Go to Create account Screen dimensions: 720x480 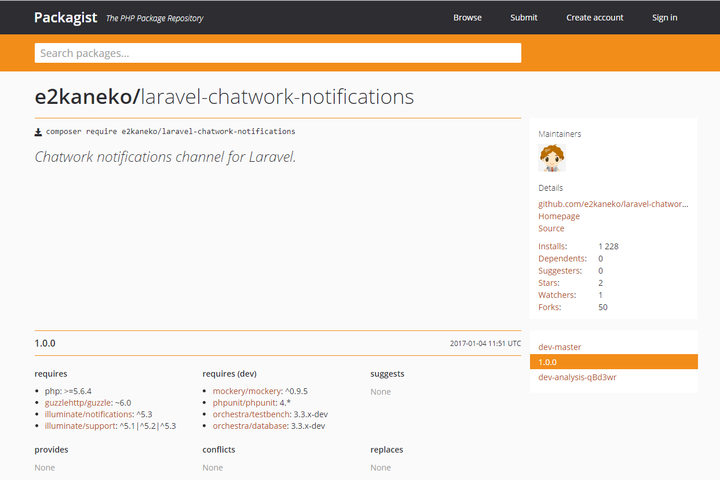pos(595,17)
